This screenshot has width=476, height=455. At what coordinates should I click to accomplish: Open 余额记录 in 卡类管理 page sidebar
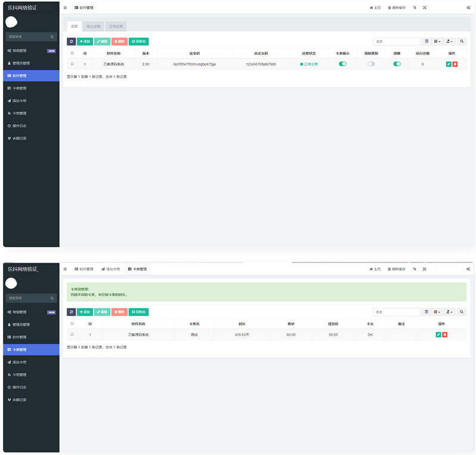[31, 400]
